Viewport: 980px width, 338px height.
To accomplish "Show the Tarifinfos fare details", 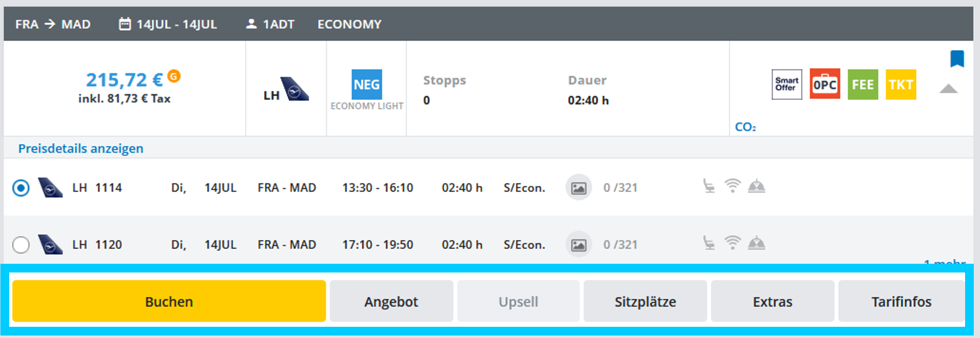I will pos(901,302).
